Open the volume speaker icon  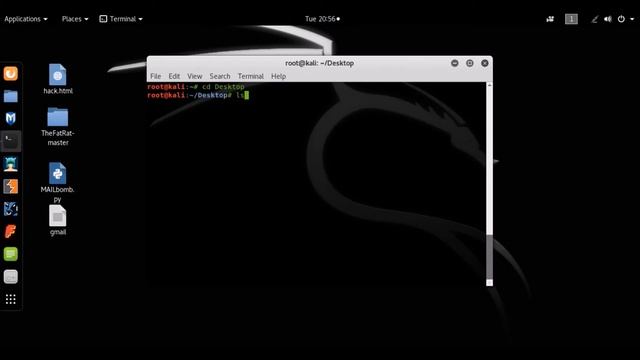coord(608,19)
